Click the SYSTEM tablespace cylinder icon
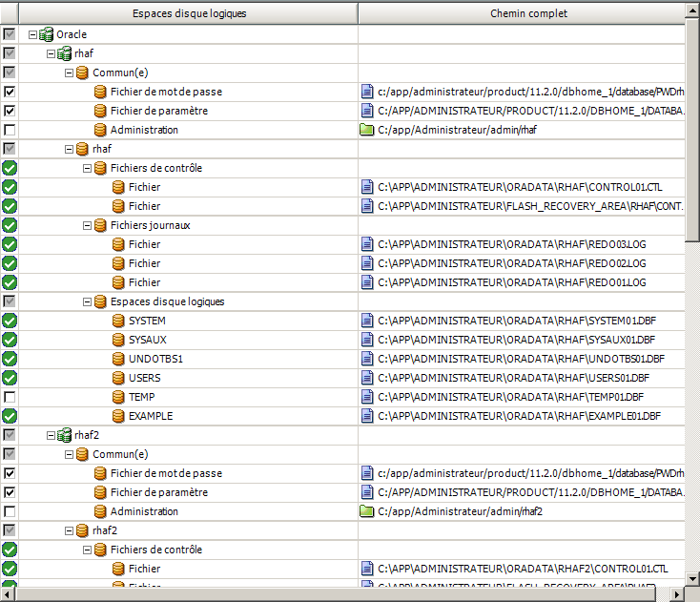 [x=119, y=321]
